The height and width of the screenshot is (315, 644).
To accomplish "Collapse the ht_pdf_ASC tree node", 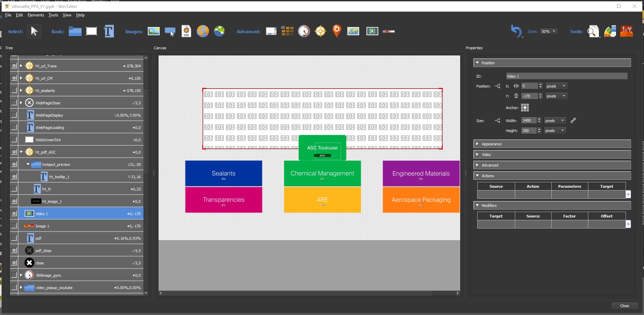I will point(21,152).
